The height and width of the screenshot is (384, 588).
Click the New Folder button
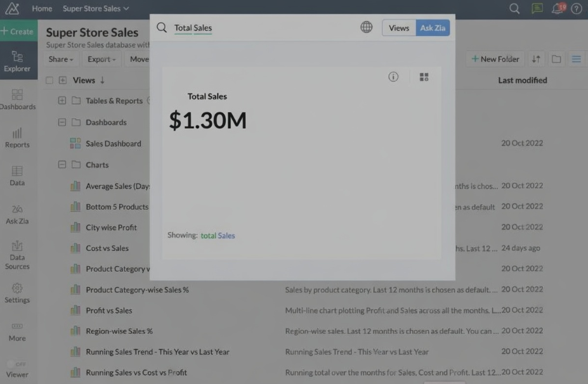click(x=495, y=59)
